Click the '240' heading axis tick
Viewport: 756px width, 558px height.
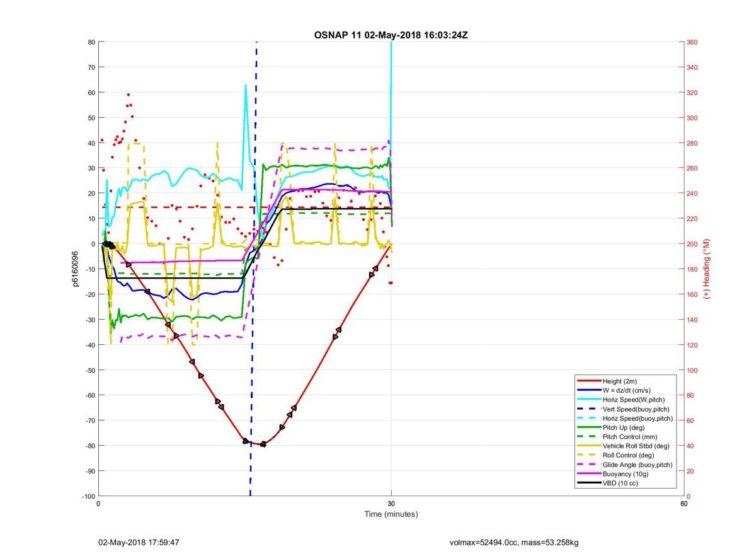pos(692,194)
